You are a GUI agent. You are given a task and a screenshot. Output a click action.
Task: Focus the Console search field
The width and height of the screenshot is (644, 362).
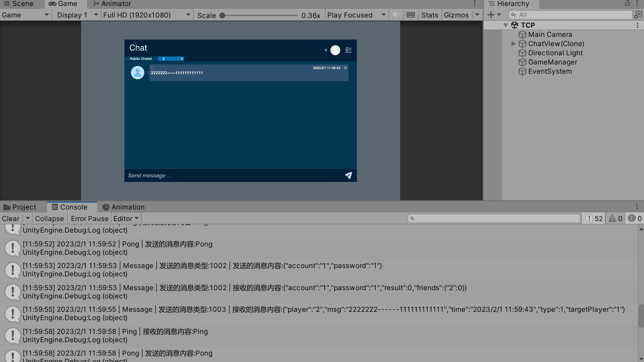(x=494, y=218)
